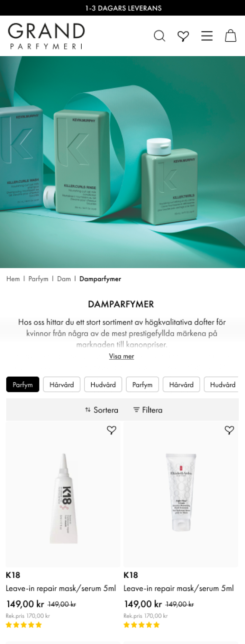Open the Sortera sorting options
The width and height of the screenshot is (245, 644).
click(x=102, y=410)
